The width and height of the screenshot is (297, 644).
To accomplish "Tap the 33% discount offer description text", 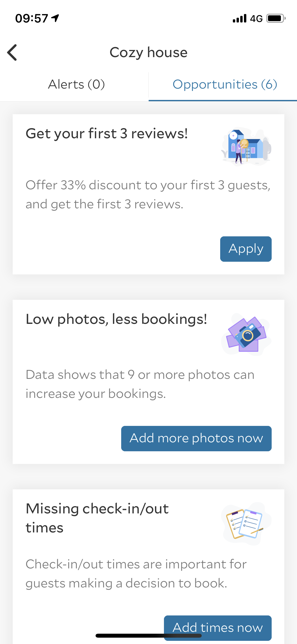I will (x=148, y=195).
